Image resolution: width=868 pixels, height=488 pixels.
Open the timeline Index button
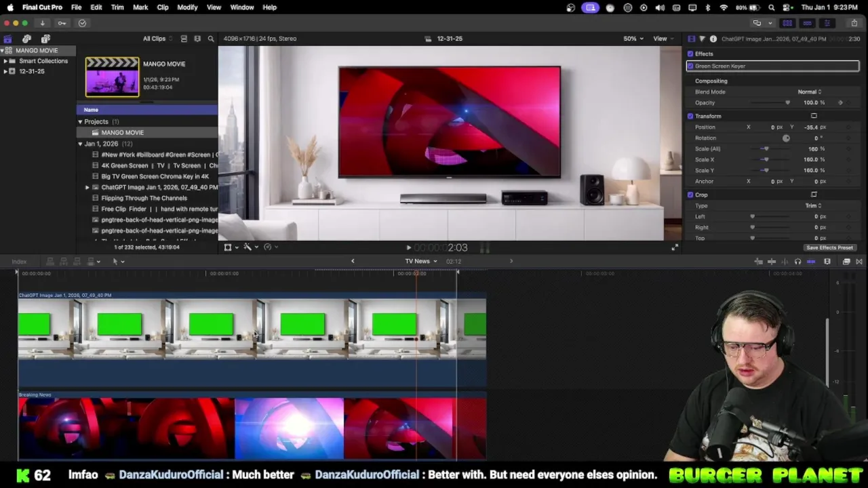click(x=19, y=262)
